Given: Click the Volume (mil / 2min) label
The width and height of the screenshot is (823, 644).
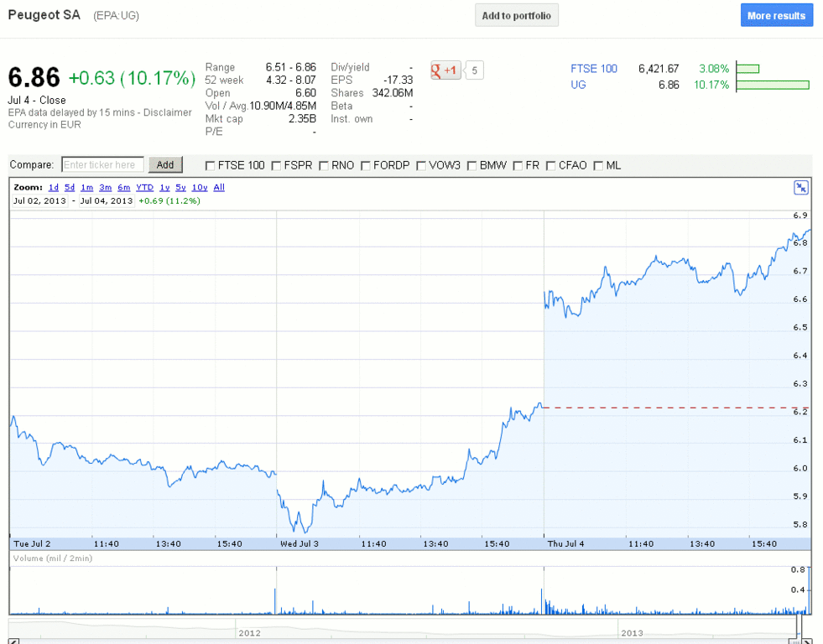Looking at the screenshot, I should pyautogui.click(x=53, y=558).
